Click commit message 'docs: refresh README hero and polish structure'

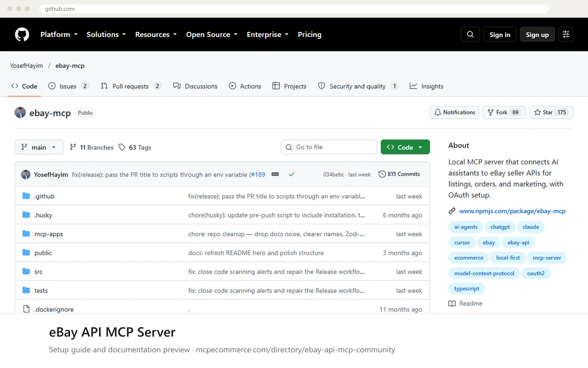[256, 253]
